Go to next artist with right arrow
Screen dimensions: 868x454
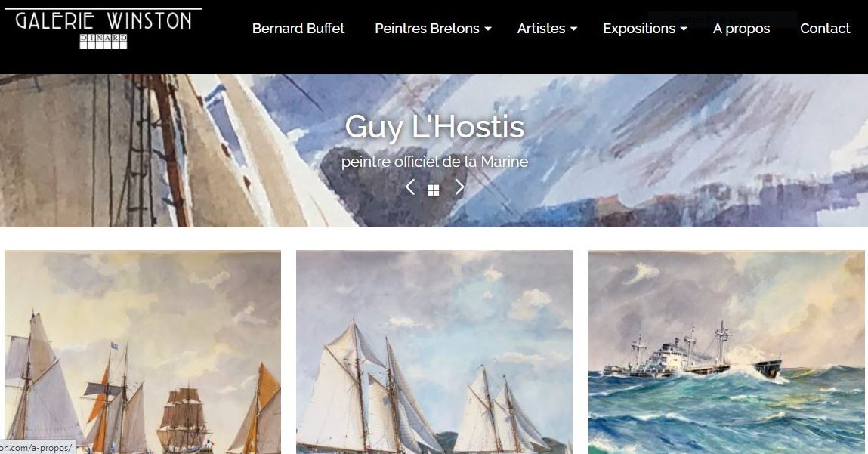459,187
